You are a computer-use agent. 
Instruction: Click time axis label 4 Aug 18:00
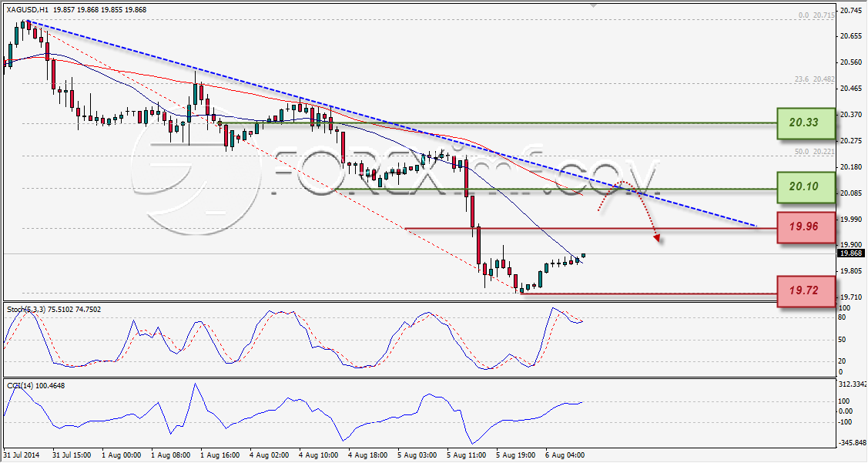[367, 455]
